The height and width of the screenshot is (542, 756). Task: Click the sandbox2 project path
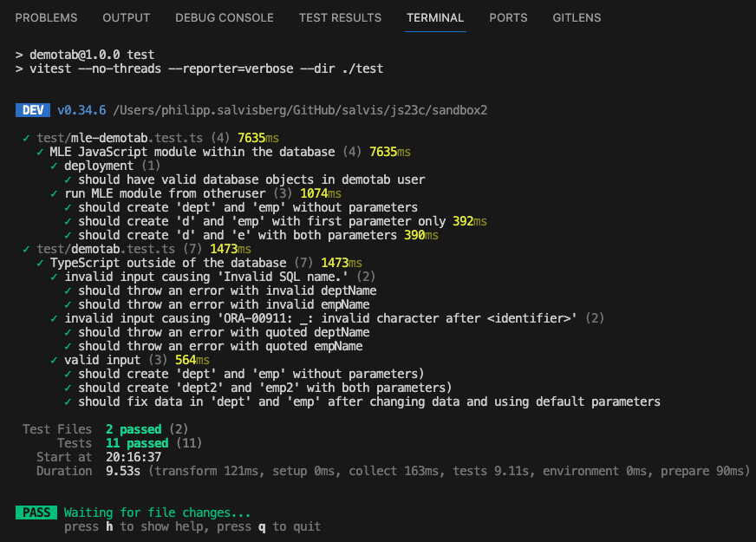coord(300,110)
